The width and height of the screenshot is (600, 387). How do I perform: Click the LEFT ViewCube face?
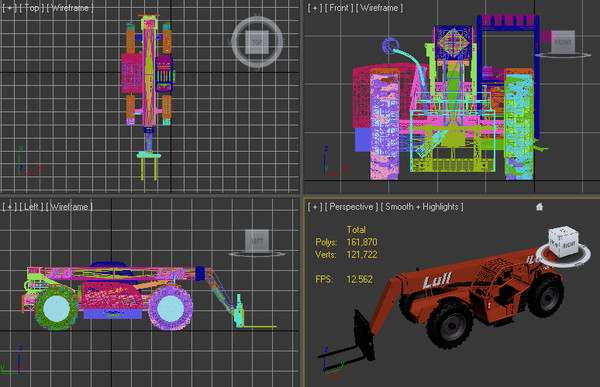[257, 240]
